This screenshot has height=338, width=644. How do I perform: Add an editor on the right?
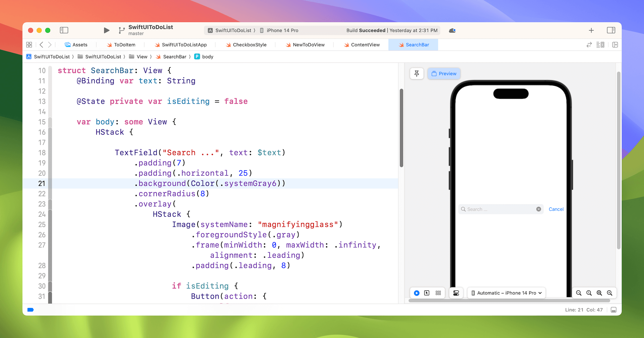615,45
